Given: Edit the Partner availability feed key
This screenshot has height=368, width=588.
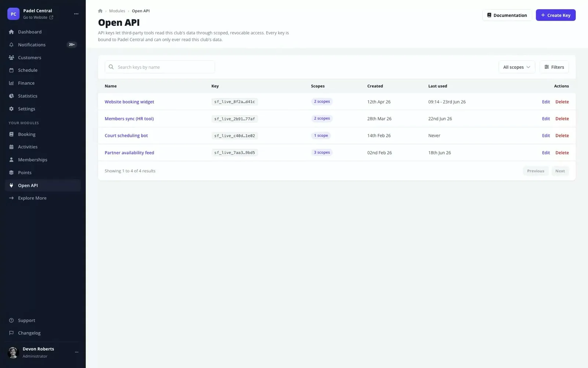Looking at the screenshot, I should pyautogui.click(x=546, y=153).
